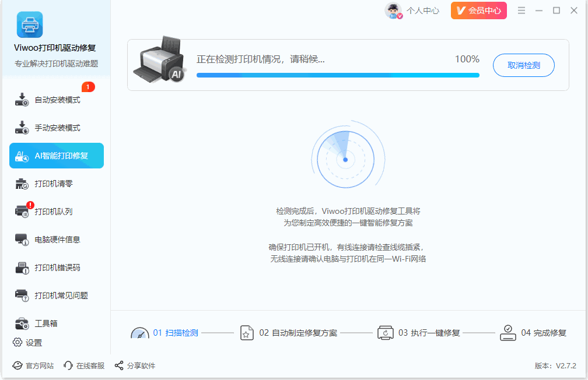588x380 pixels.
Task: Click the red notification badge on 自动安装模式
Action: point(88,87)
